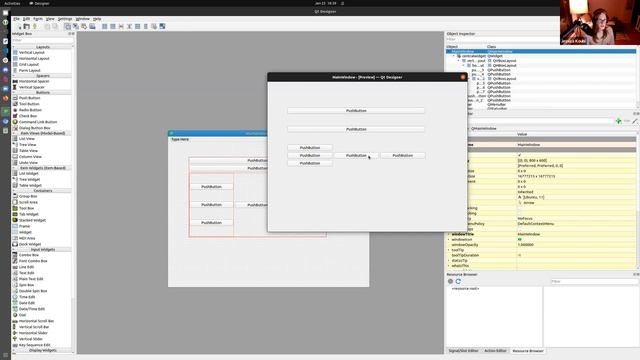Pick Command Link Button in Widget Box
This screenshot has height=360, width=640.
pyautogui.click(x=38, y=122)
